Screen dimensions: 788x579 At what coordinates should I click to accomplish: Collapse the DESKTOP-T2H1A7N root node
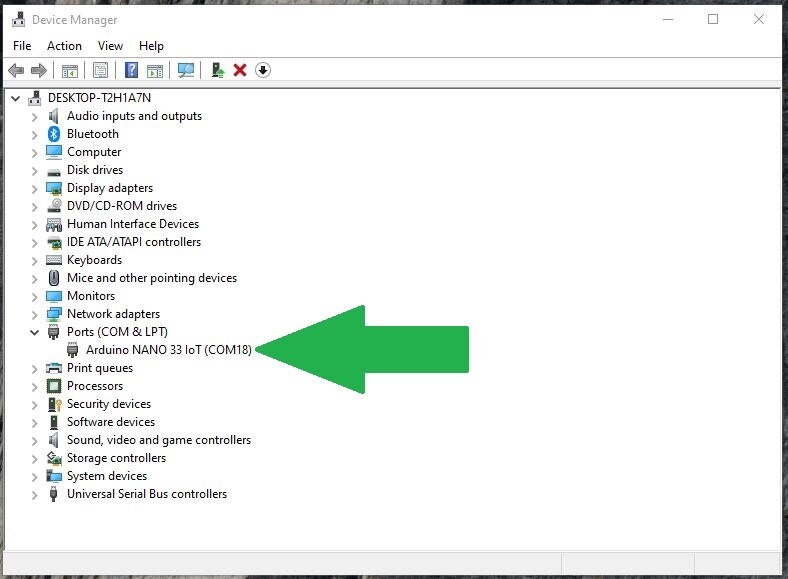pos(16,98)
